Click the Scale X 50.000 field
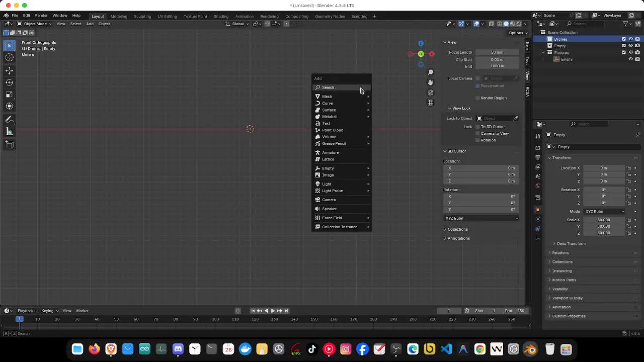 click(603, 220)
